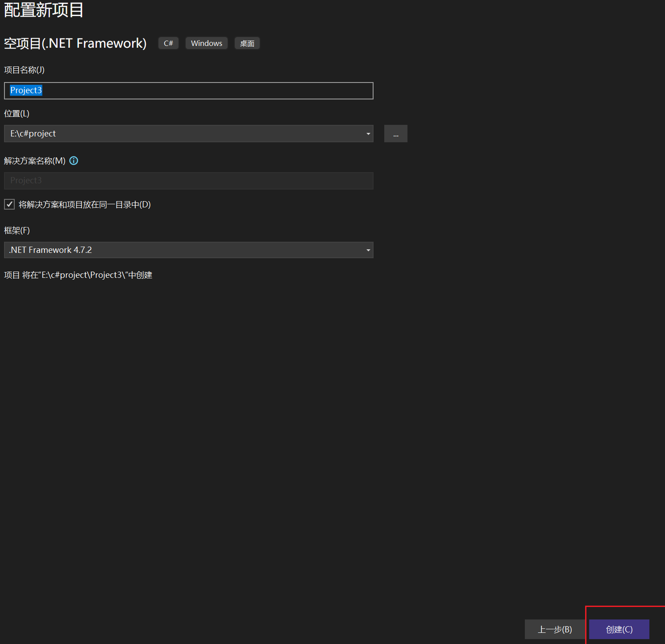This screenshot has height=644, width=665.
Task: Click the 桌面 project type tag
Action: point(247,43)
